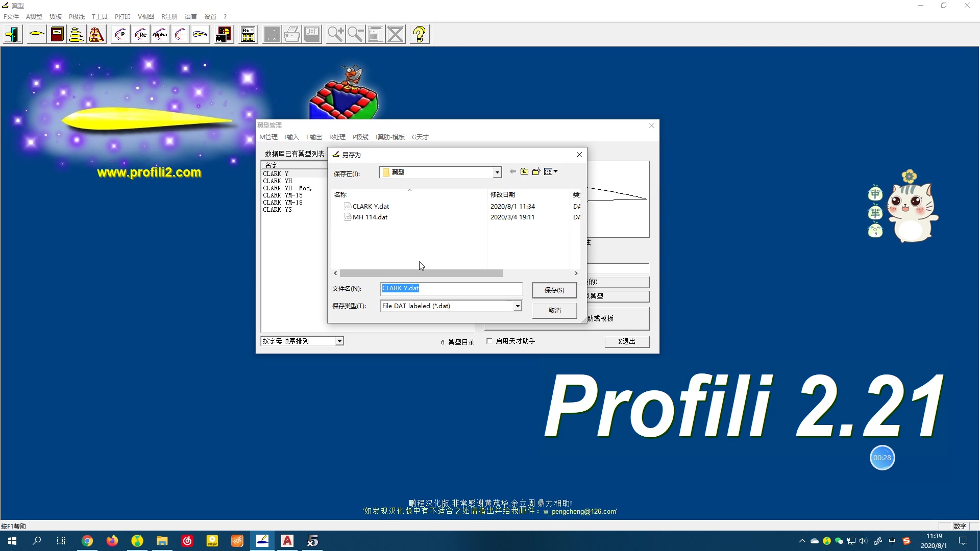Open Chrome from the Windows taskbar
980x551 pixels.
pos(87,541)
